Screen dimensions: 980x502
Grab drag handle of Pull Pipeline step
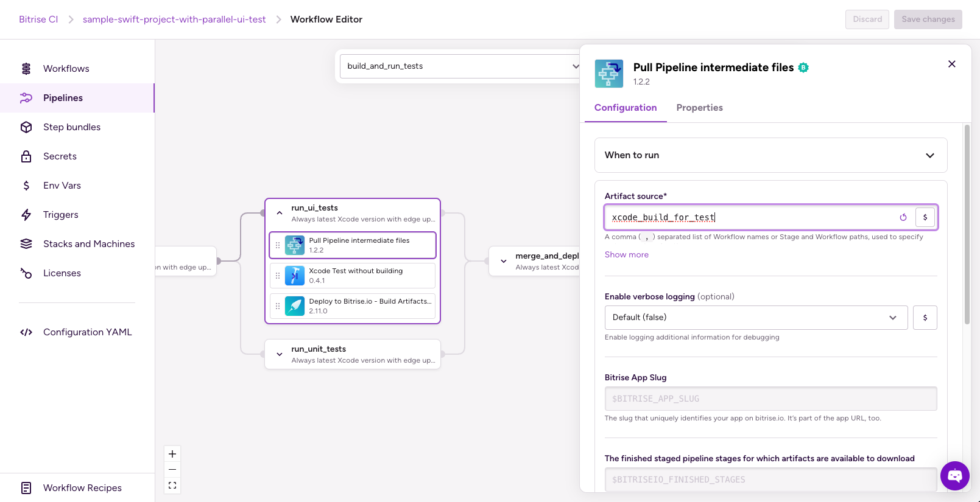[x=278, y=245]
